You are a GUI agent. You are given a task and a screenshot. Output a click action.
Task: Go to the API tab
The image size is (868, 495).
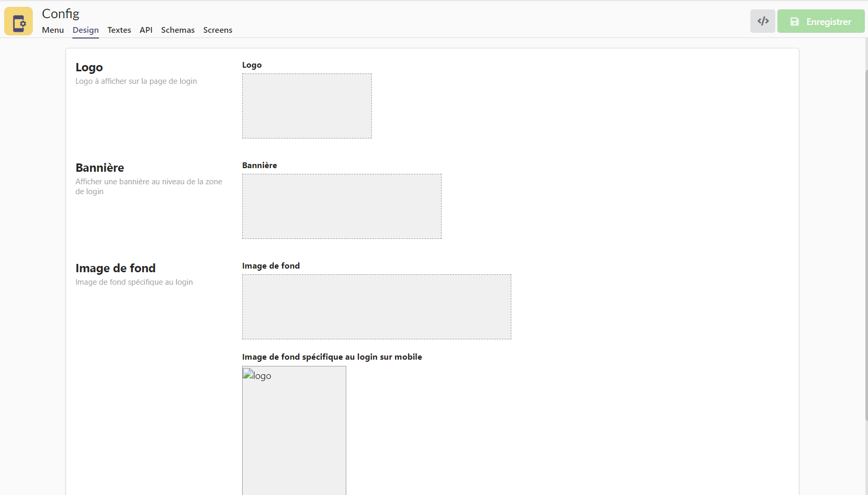[146, 30]
